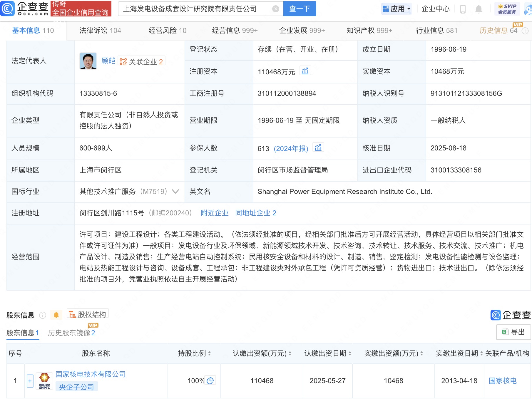Open insured headcount trend chart icon
The width and height of the screenshot is (532, 399).
(318, 148)
